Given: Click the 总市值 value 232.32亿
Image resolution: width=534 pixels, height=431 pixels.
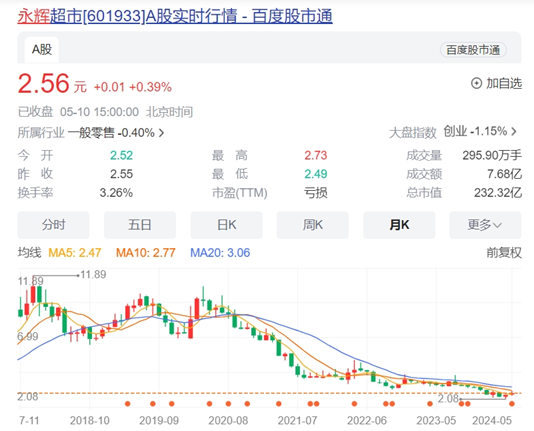Looking at the screenshot, I should point(498,193).
